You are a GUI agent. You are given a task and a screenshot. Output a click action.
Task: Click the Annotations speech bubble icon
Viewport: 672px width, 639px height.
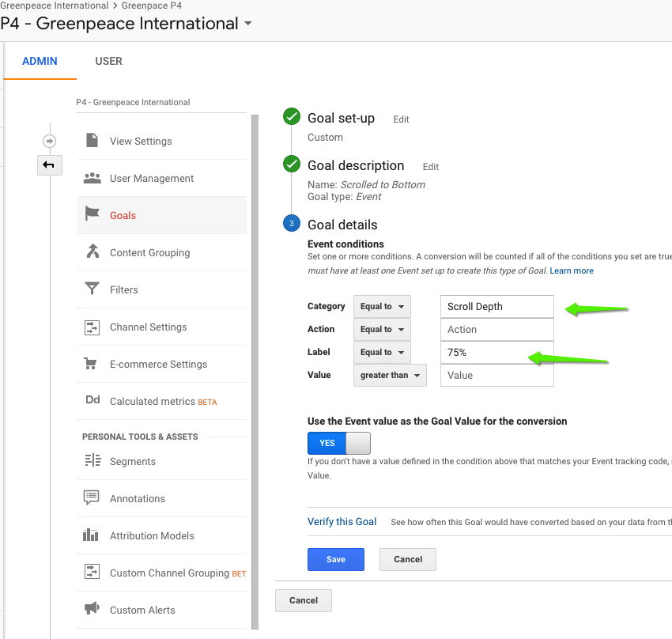point(91,497)
